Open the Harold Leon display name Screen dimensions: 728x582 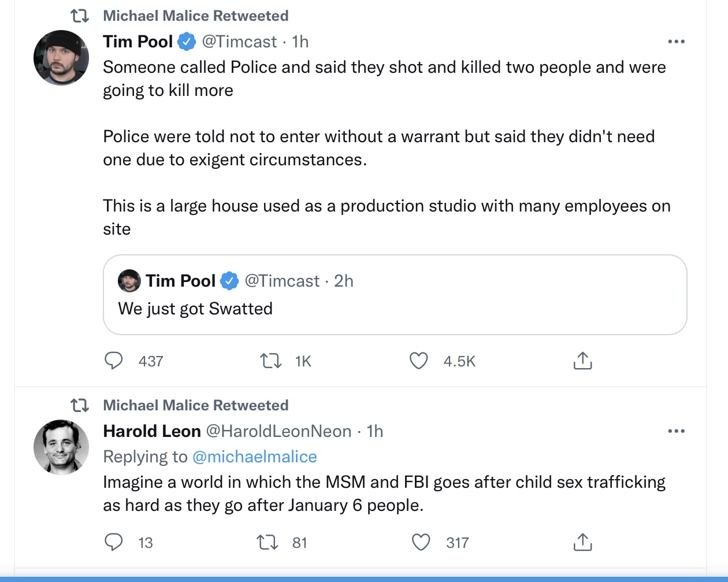[152, 431]
